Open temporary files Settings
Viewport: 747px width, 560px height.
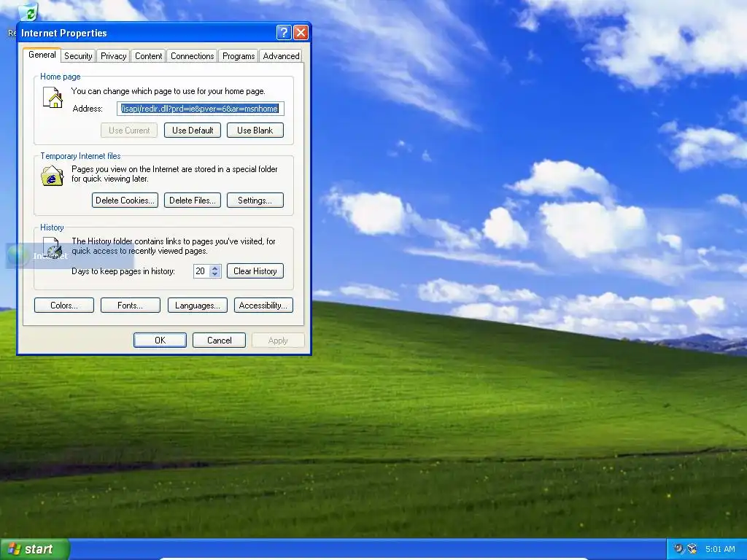pyautogui.click(x=255, y=201)
